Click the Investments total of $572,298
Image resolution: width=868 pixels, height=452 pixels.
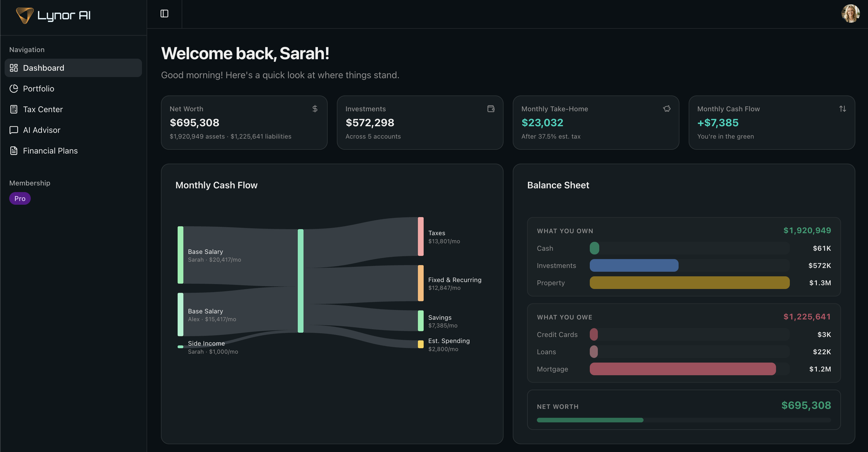[x=370, y=122]
